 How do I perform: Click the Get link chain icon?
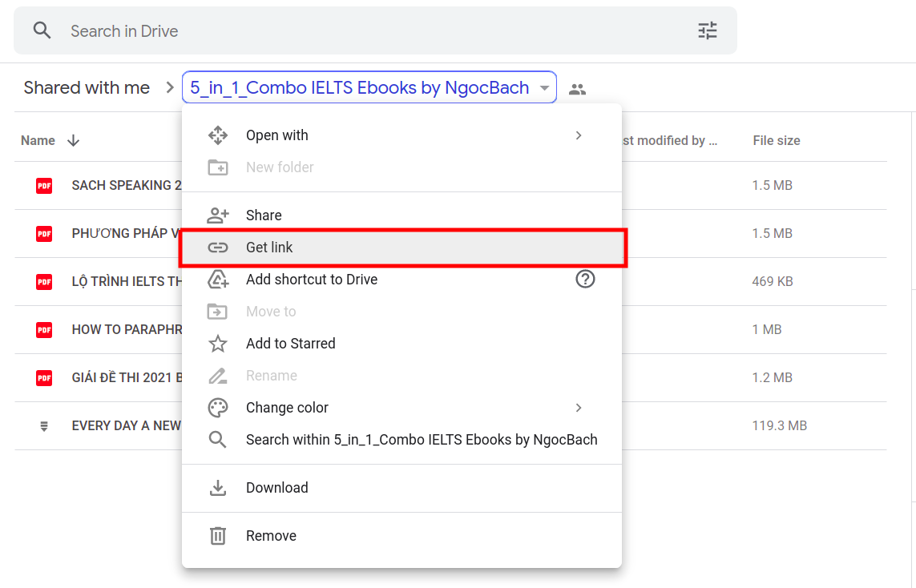[218, 248]
